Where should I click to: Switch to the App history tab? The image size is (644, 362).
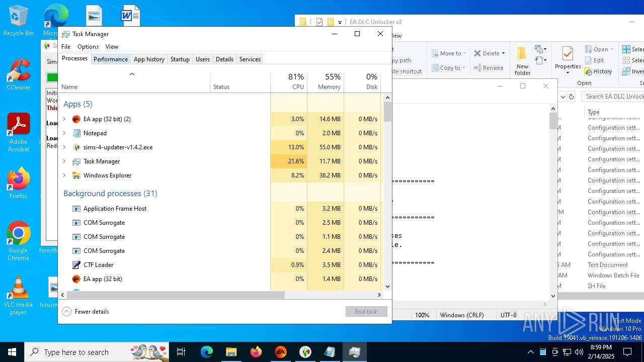[x=149, y=59]
